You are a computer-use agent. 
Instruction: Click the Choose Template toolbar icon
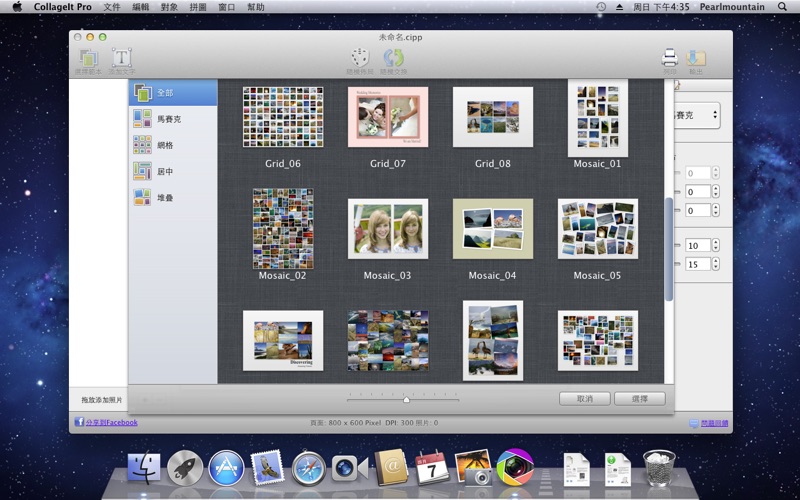[x=88, y=58]
